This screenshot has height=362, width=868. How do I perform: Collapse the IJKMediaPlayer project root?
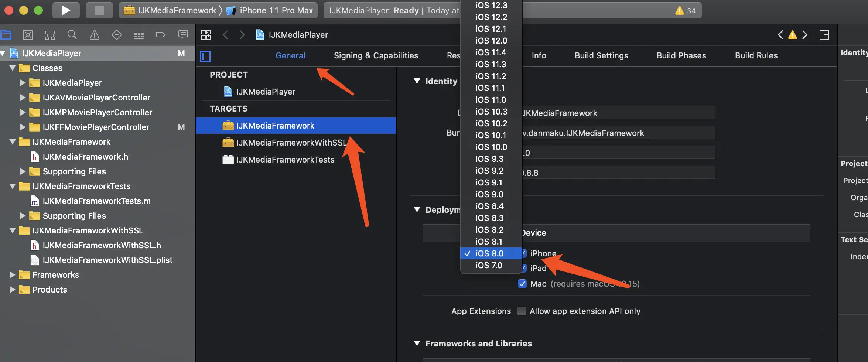click(3, 53)
